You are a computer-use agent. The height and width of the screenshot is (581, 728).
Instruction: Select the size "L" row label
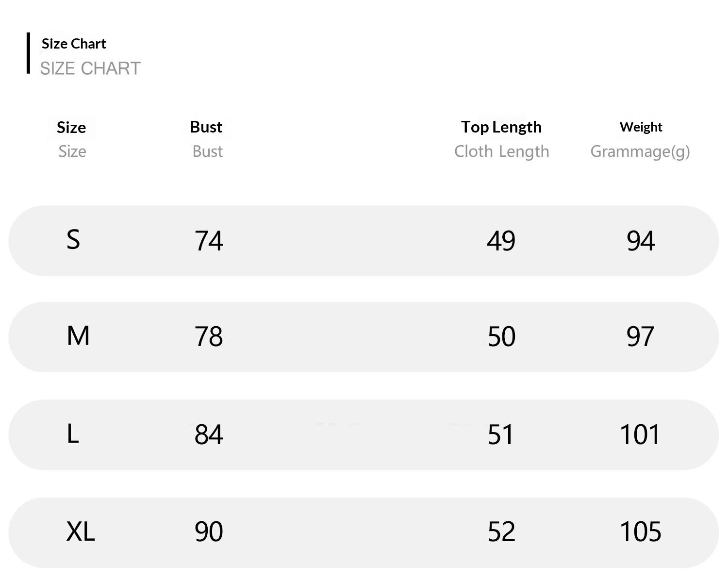73,433
